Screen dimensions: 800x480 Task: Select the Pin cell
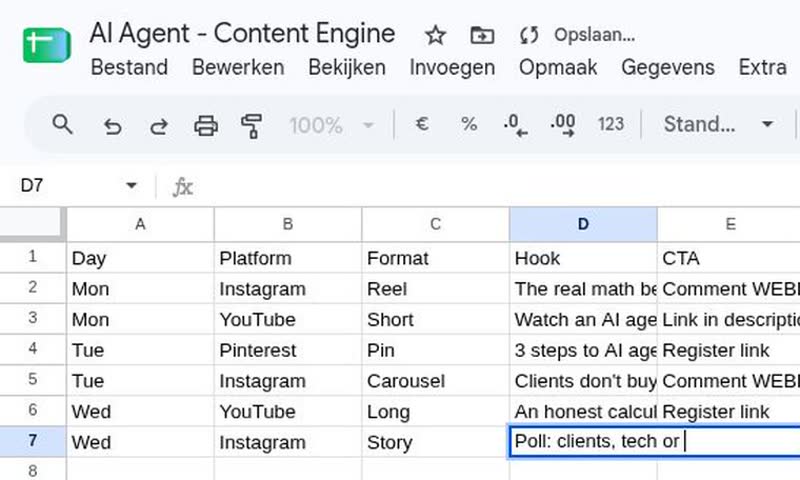[x=435, y=349]
